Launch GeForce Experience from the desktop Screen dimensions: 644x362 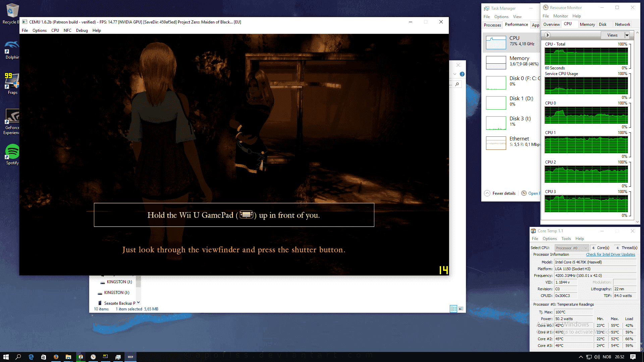11,121
